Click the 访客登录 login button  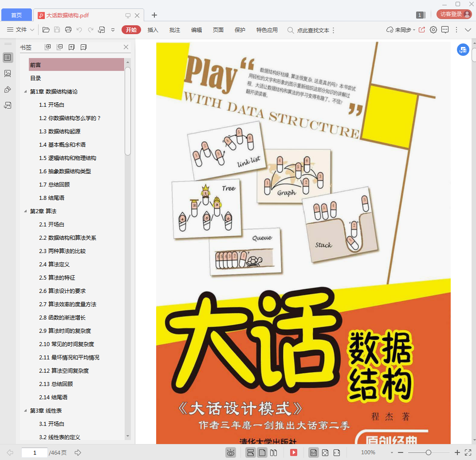454,14
